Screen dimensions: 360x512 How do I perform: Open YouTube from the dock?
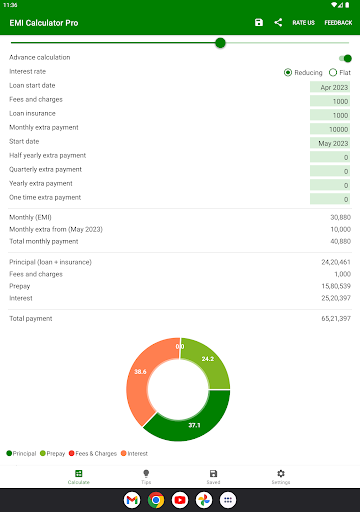pos(180,500)
